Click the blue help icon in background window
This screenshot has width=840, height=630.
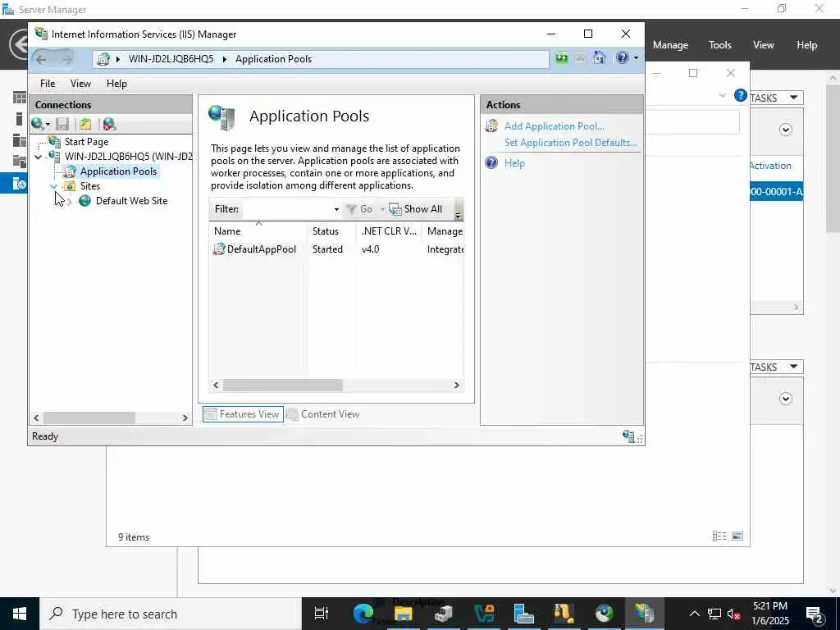pos(741,95)
